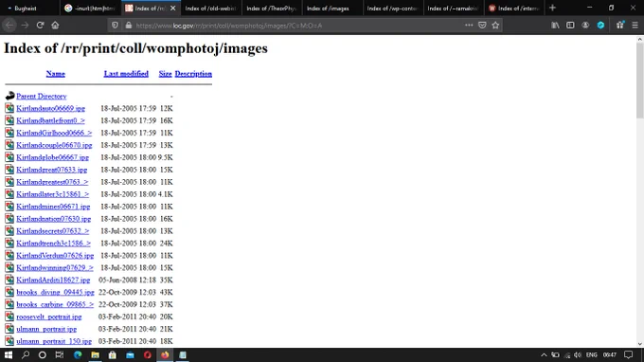Viewport: 644px width, 362px height.
Task: Open KirtlandArditi18627.jpg file
Action: coord(53,281)
